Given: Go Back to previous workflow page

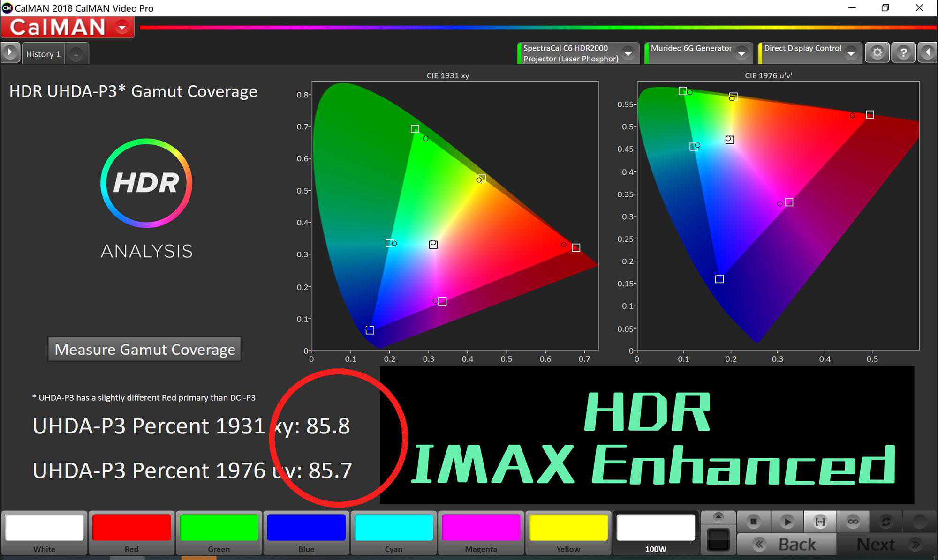Looking at the screenshot, I should coord(787,545).
